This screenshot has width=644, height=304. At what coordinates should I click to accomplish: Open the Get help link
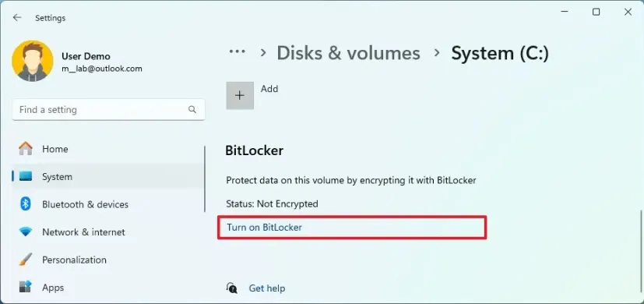tap(266, 288)
